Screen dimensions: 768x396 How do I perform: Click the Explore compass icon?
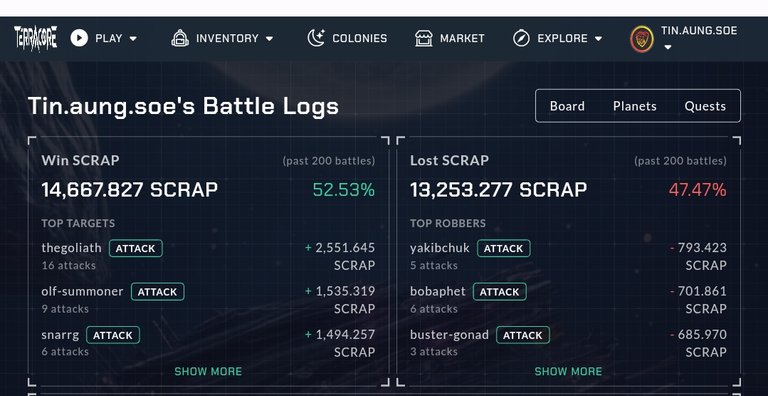coord(521,38)
